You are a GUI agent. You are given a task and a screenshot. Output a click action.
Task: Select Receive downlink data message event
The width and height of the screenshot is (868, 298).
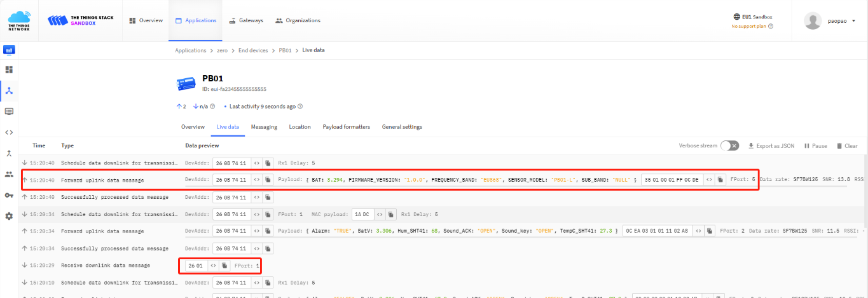[x=105, y=265]
